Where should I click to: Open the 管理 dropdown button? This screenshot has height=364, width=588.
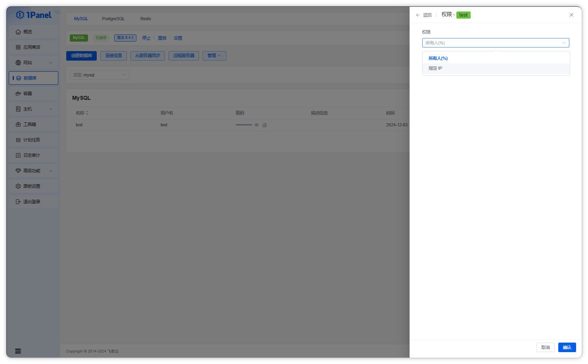coord(214,56)
